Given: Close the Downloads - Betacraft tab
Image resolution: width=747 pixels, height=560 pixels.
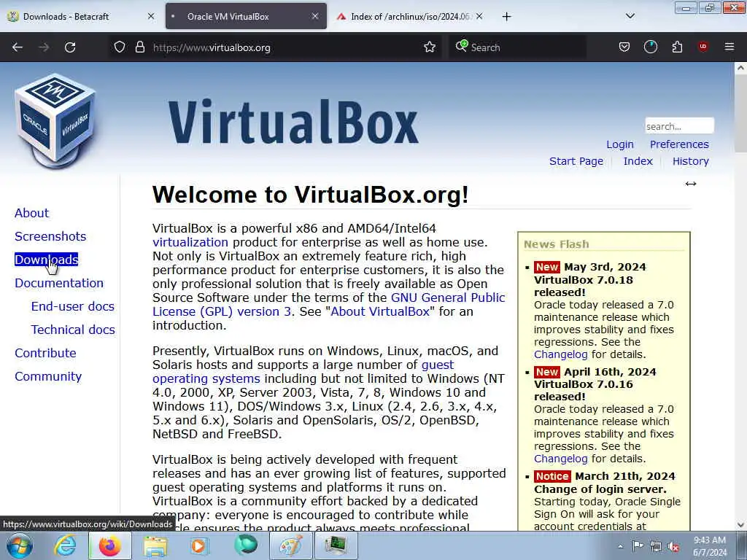Looking at the screenshot, I should pyautogui.click(x=151, y=17).
